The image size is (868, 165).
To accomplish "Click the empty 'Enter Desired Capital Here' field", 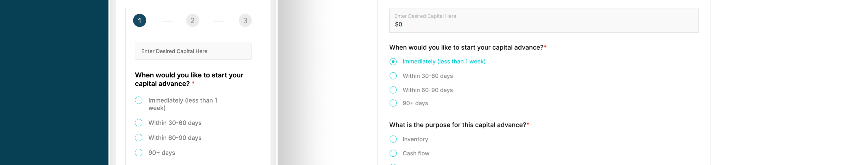I will pos(193,51).
